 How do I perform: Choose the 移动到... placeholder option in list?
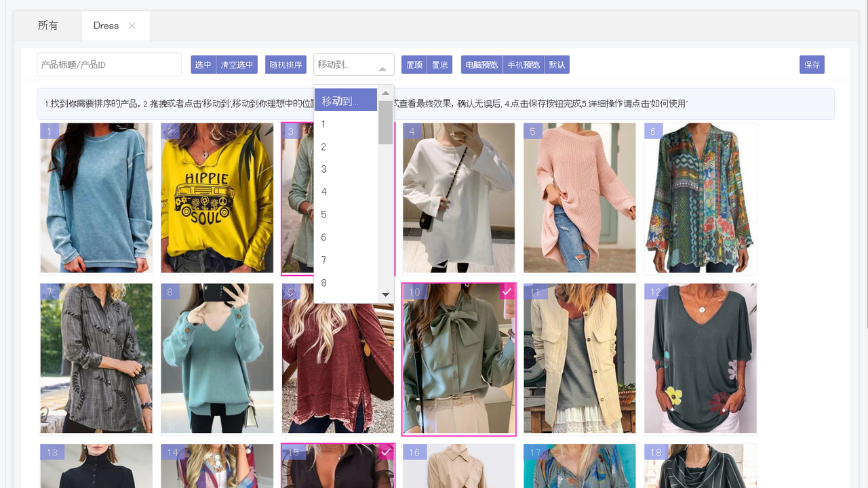tap(346, 100)
